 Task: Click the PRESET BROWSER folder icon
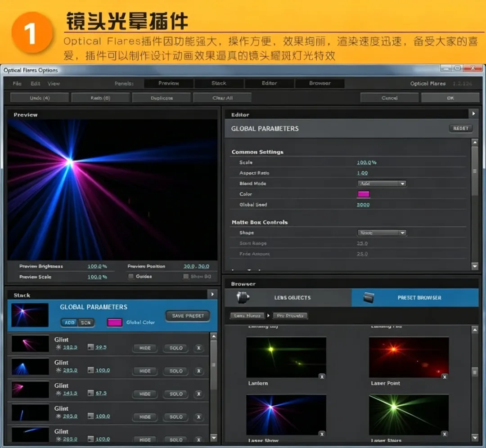[369, 297]
